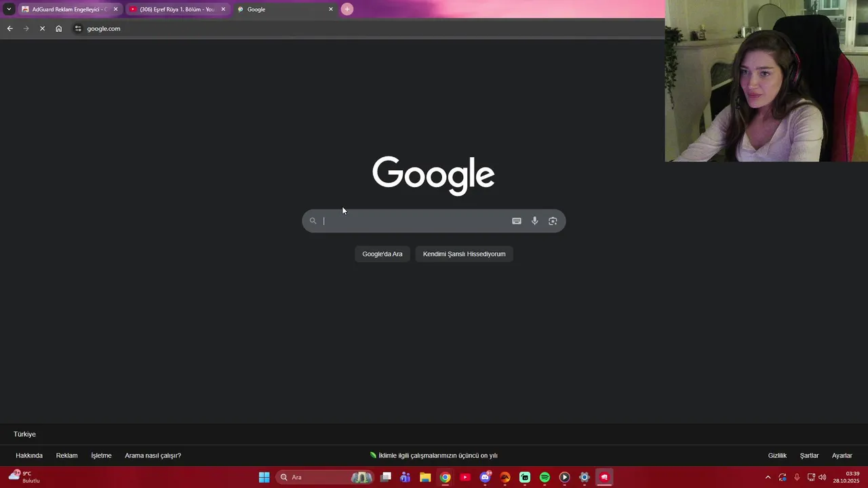The height and width of the screenshot is (488, 868).
Task: Go back to the previous page
Action: pyautogui.click(x=9, y=28)
